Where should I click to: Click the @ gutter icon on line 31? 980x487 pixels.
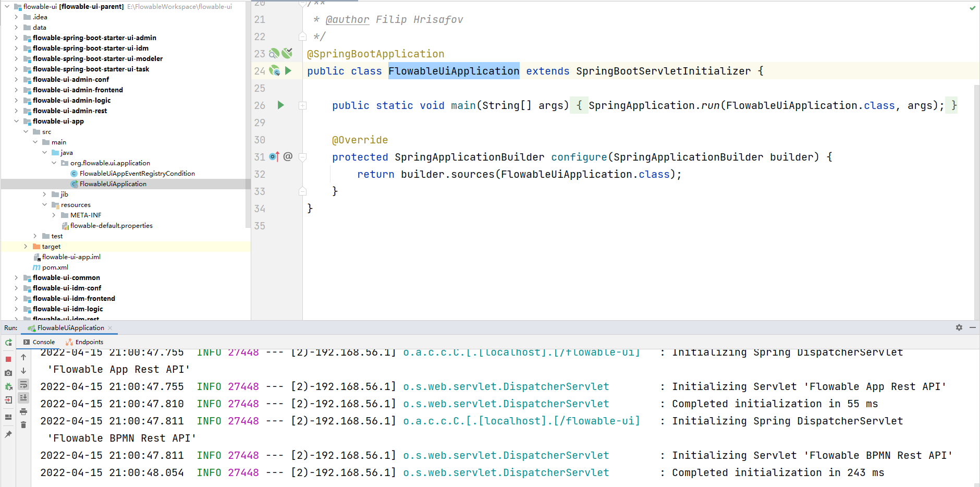288,156
